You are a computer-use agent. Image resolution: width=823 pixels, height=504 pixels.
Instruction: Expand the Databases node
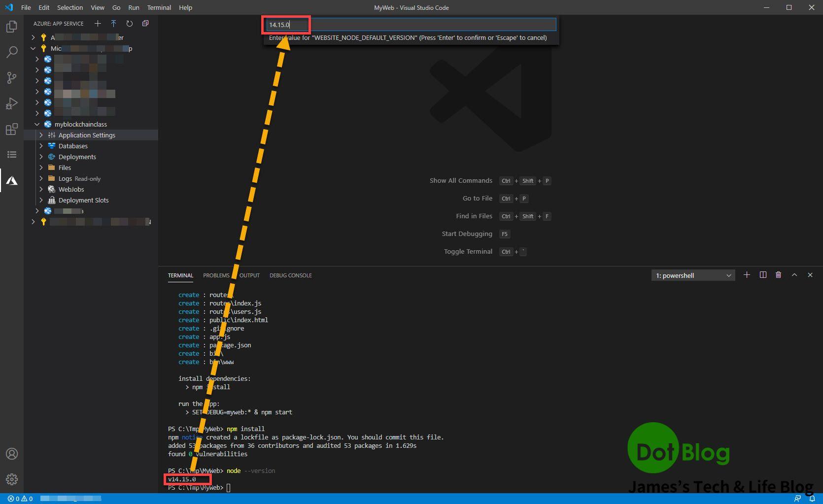pyautogui.click(x=41, y=146)
